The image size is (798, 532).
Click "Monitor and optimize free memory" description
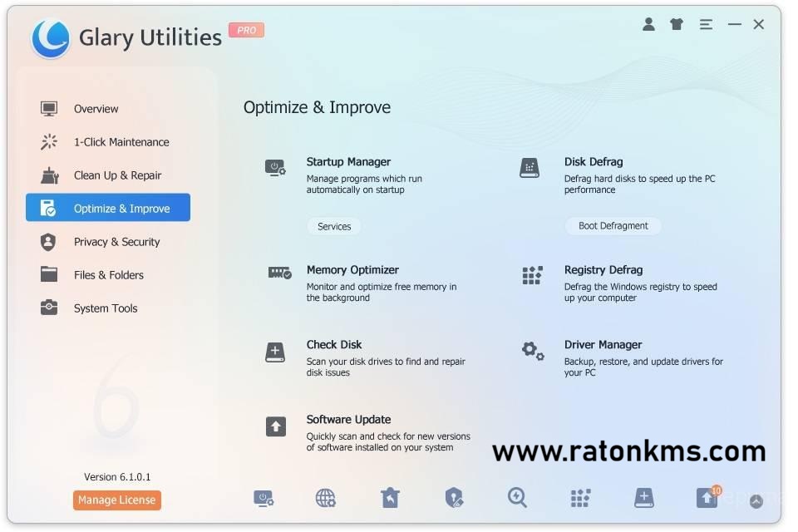click(x=382, y=293)
